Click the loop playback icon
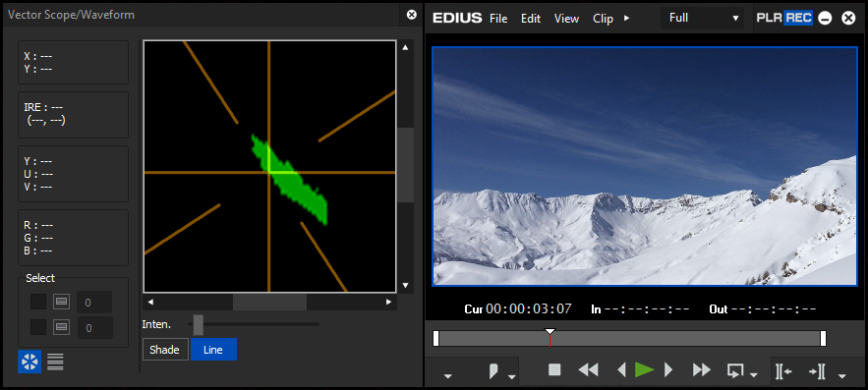 734,370
